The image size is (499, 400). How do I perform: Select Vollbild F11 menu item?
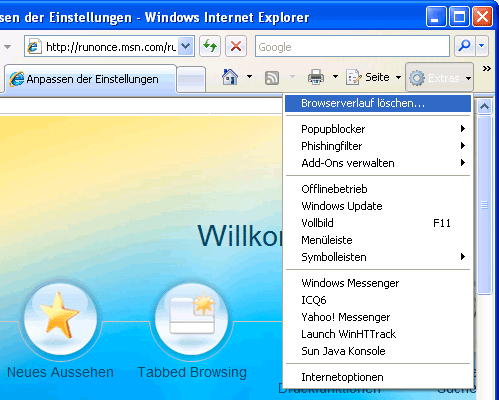[x=378, y=223]
